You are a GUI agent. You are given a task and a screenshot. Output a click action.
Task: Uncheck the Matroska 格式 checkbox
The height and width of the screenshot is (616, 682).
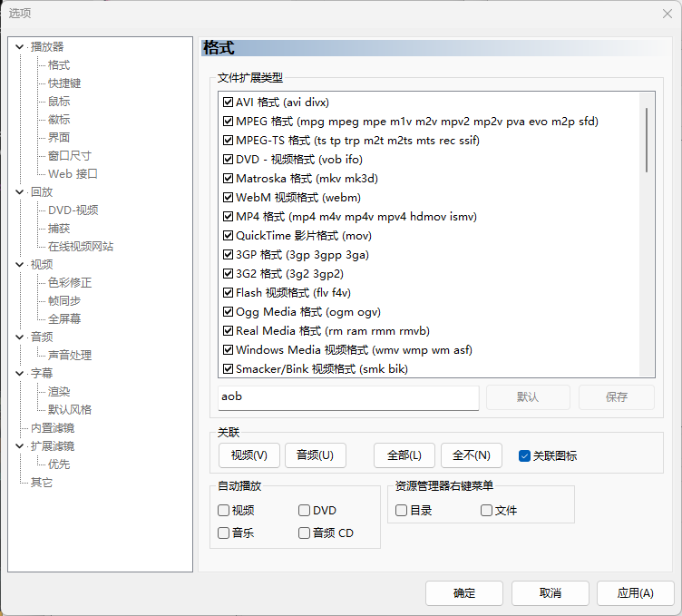pyautogui.click(x=228, y=179)
